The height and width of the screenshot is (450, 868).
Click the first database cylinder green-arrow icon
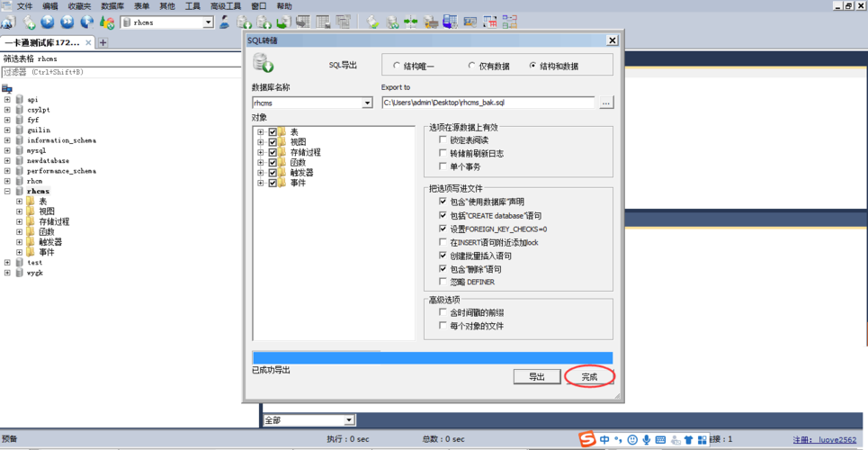coord(245,22)
